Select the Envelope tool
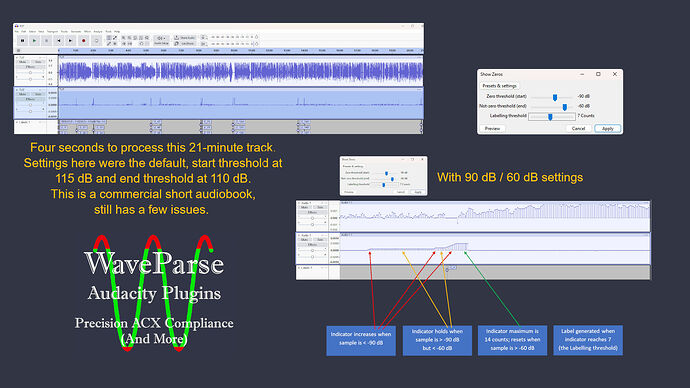This screenshot has width=690, height=388. [x=115, y=38]
